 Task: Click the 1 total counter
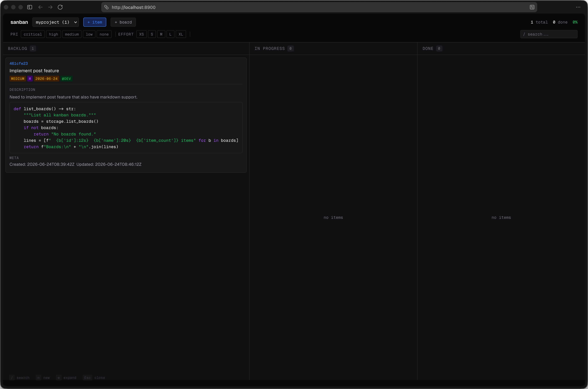(x=539, y=22)
